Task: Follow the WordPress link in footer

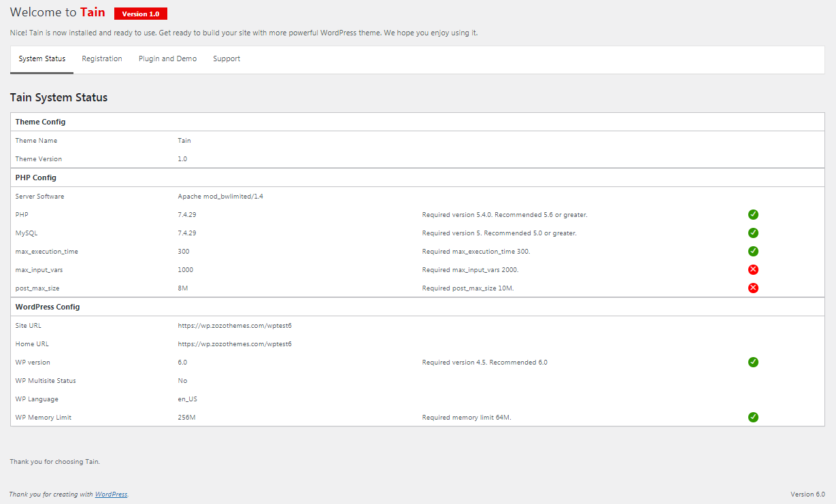Action: point(111,494)
